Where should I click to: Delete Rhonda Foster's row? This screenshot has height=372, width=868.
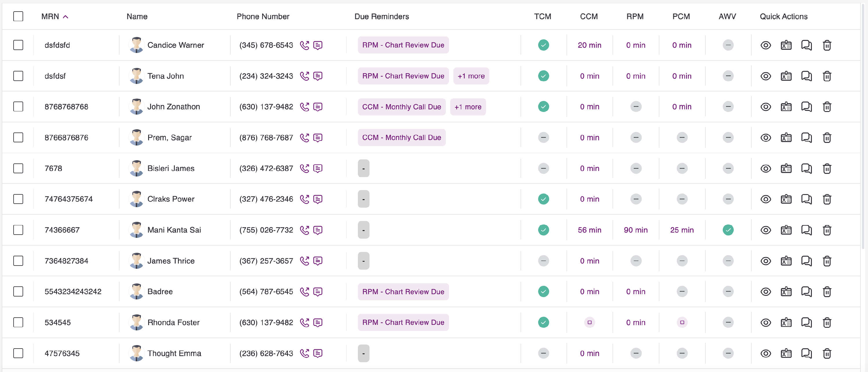click(x=827, y=323)
